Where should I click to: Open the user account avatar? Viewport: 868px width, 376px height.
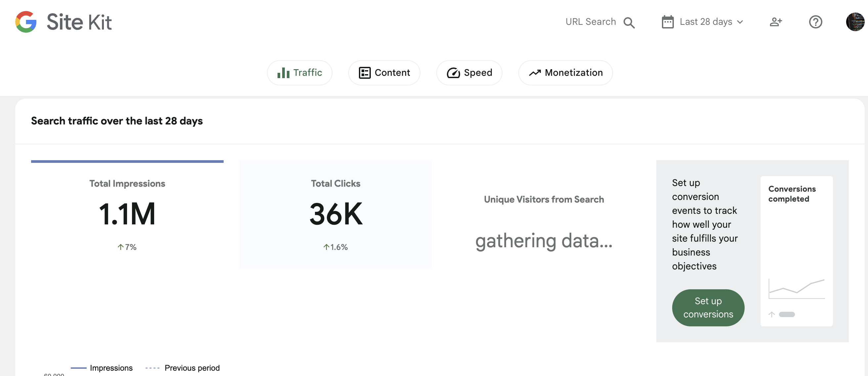855,22
